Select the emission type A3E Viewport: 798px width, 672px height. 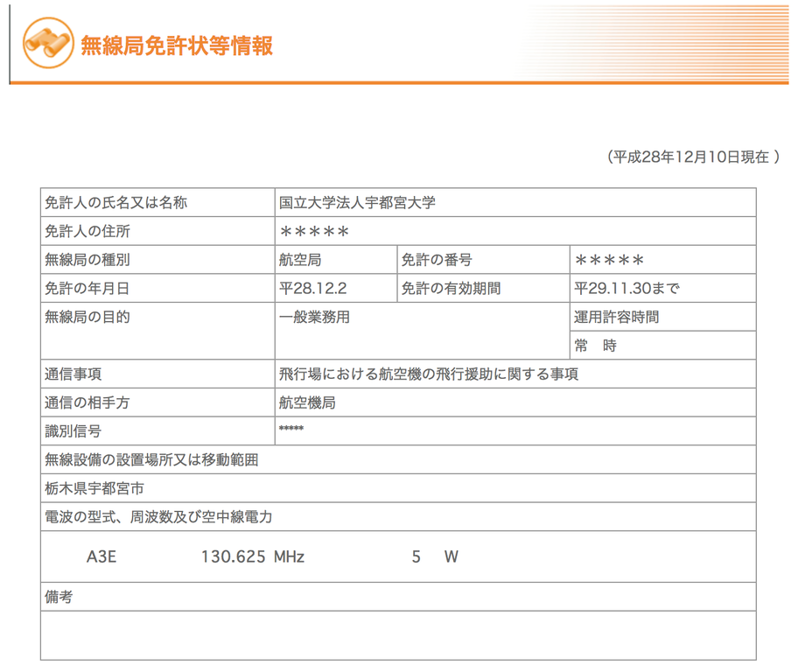(101, 556)
